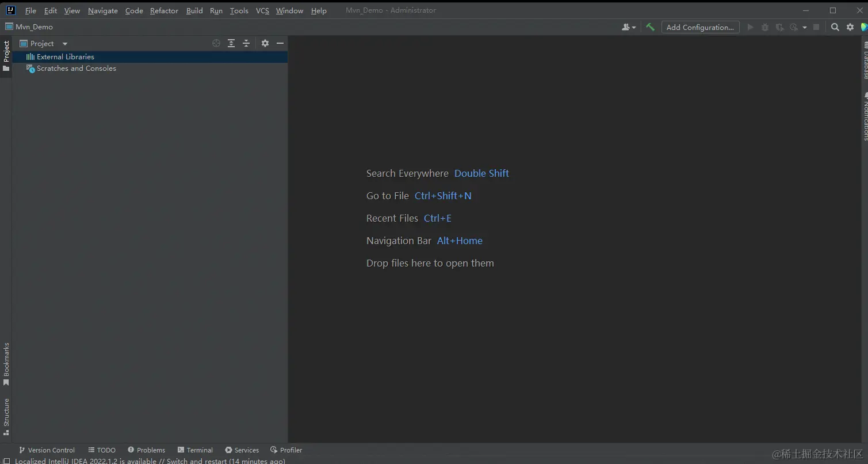Open Search Everywhere magnifier icon
Viewport: 868px width, 464px height.
(x=835, y=27)
